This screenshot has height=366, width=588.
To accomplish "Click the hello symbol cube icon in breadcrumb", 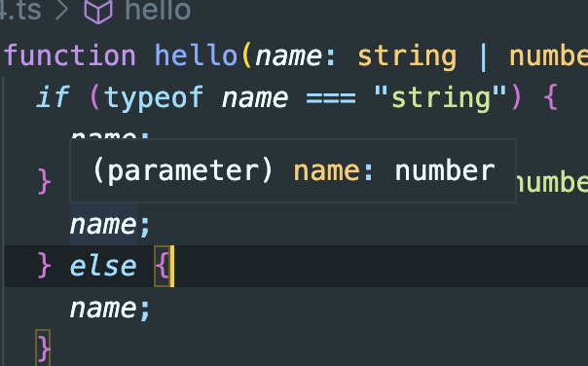I will [98, 11].
